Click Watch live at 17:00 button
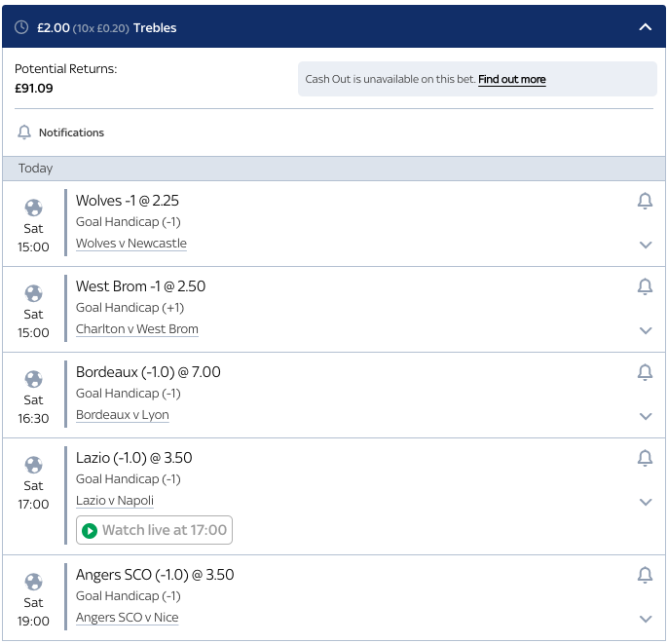668x644 pixels. [154, 530]
